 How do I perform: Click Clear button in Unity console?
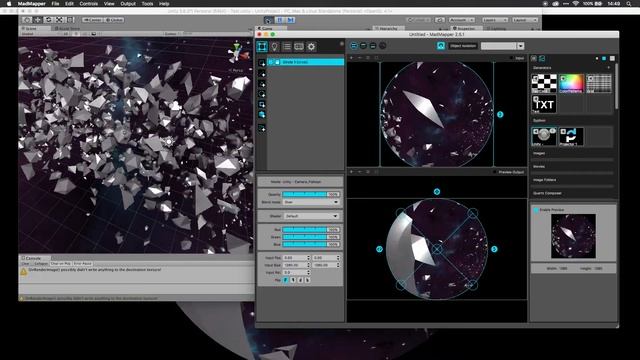click(25, 264)
